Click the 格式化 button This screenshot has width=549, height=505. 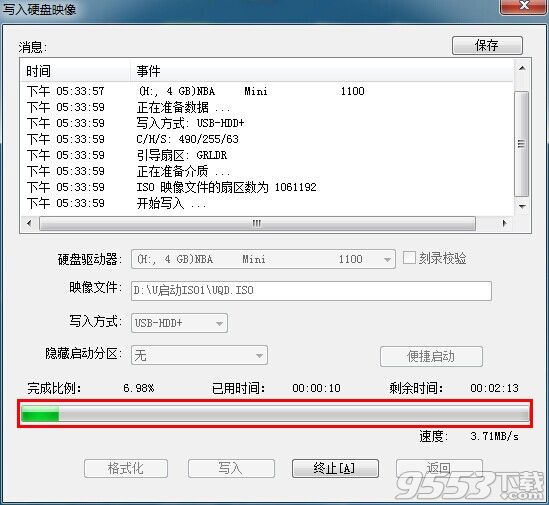(126, 468)
